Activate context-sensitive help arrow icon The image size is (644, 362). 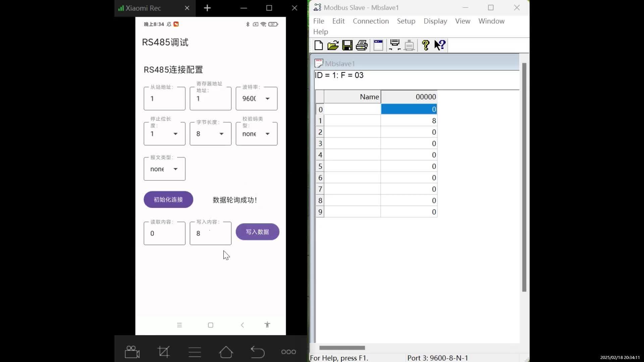point(440,45)
